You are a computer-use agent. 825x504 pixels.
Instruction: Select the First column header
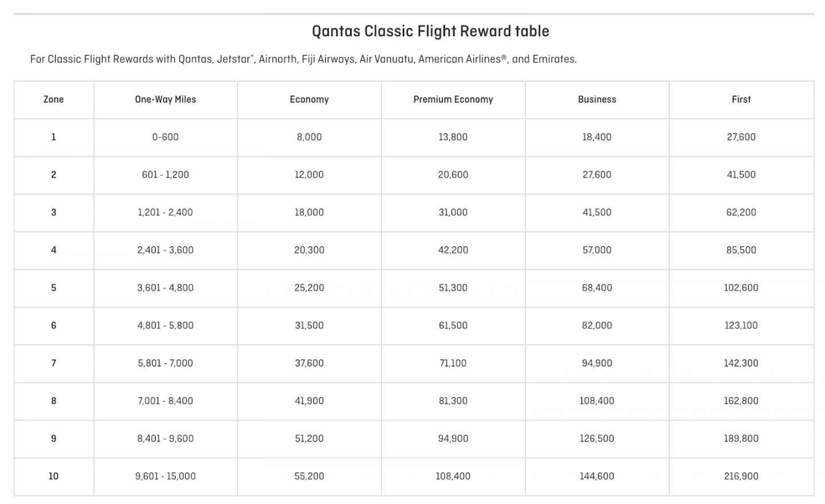coord(741,100)
